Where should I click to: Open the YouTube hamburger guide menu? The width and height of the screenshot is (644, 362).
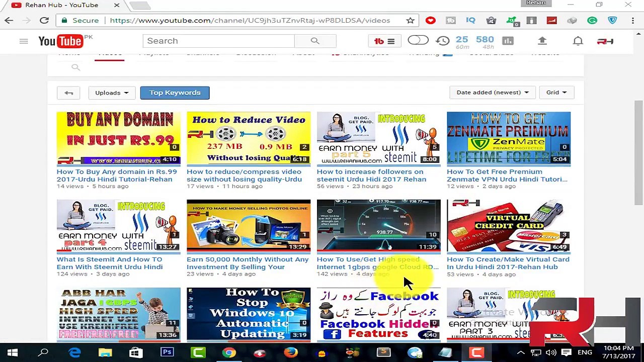click(24, 41)
